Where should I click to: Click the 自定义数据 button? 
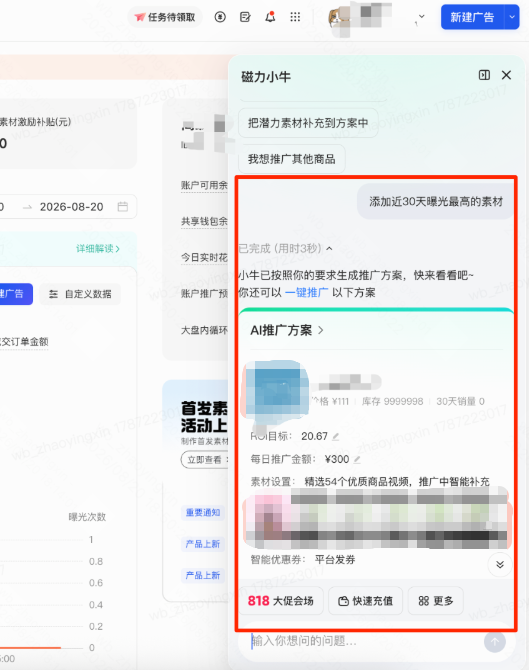point(80,294)
